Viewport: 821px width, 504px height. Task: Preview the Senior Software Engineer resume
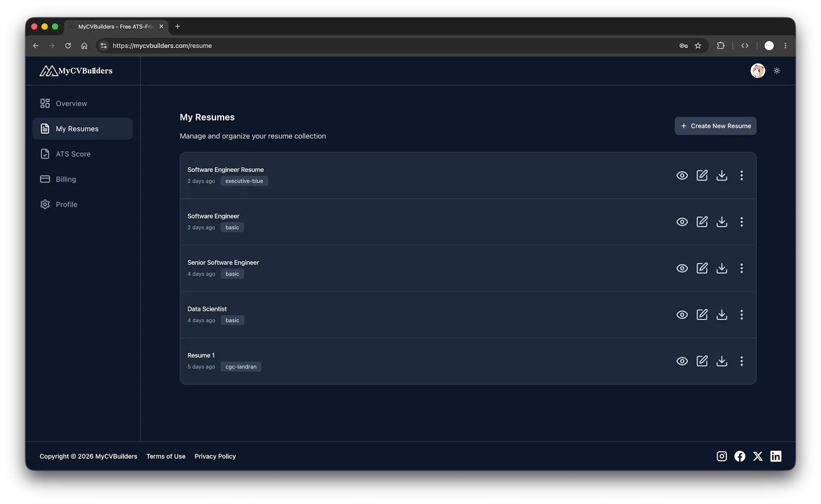[682, 268]
